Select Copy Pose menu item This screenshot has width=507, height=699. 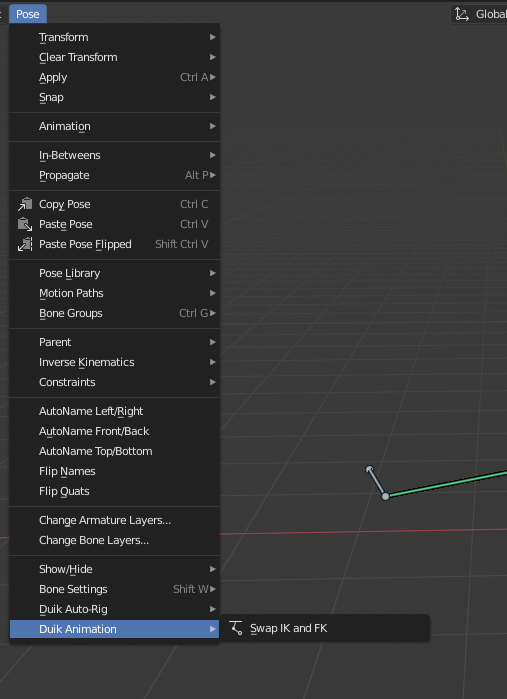pos(115,204)
